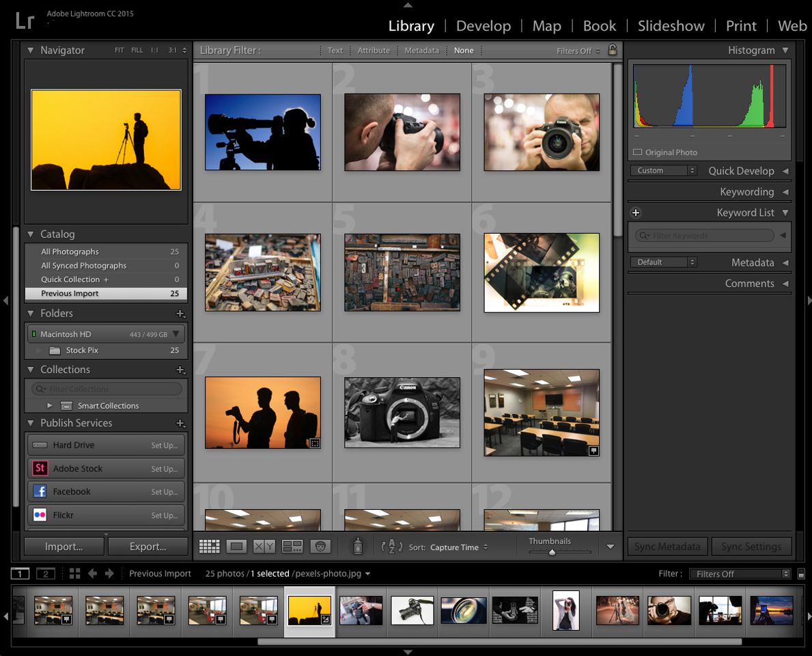Toggle the Original Photo checkbox
The width and height of the screenshot is (812, 656).
637,152
